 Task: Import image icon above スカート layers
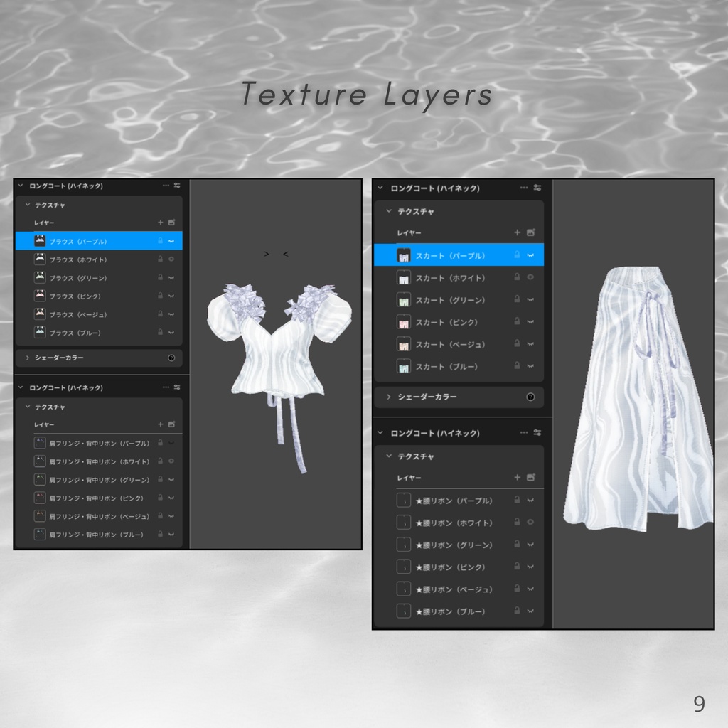(x=530, y=232)
